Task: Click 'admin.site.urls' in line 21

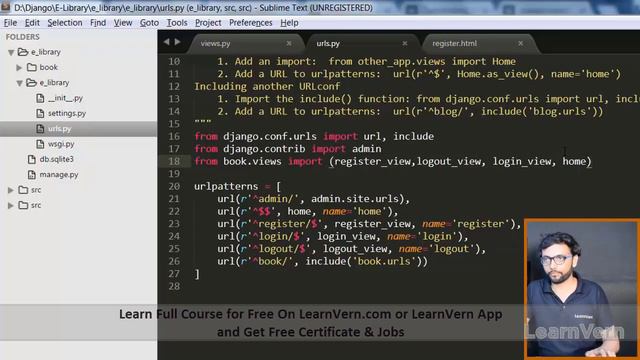Action: (355, 199)
